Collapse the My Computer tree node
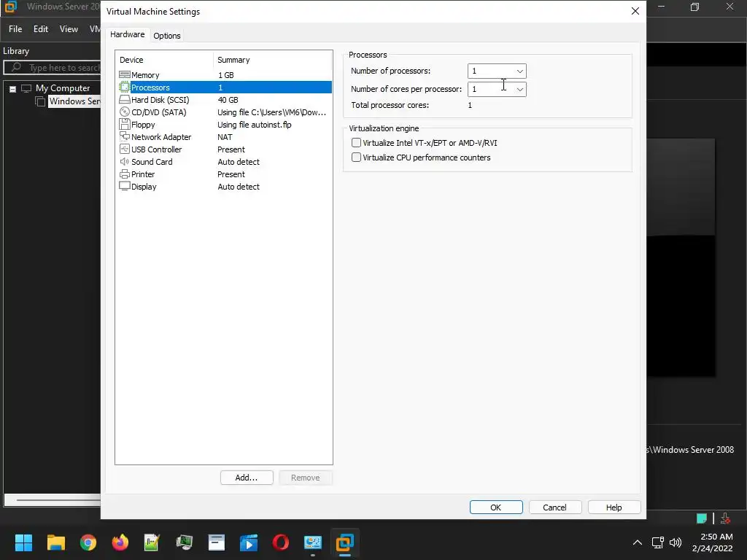This screenshot has width=747, height=560. (13, 88)
